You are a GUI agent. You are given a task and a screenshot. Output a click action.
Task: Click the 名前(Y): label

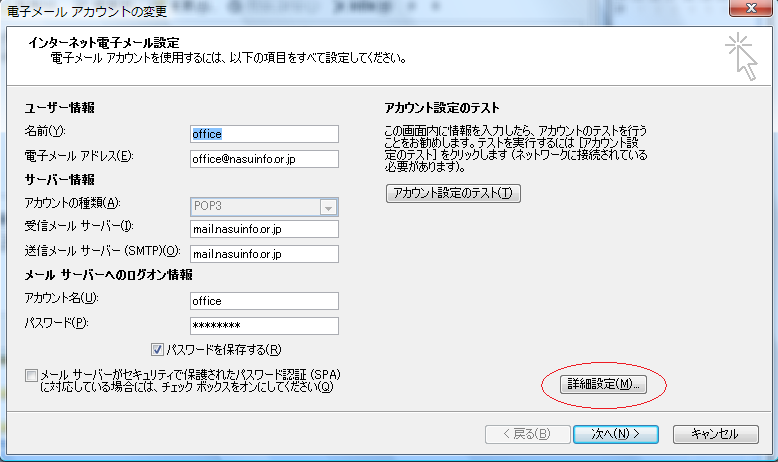pyautogui.click(x=45, y=132)
